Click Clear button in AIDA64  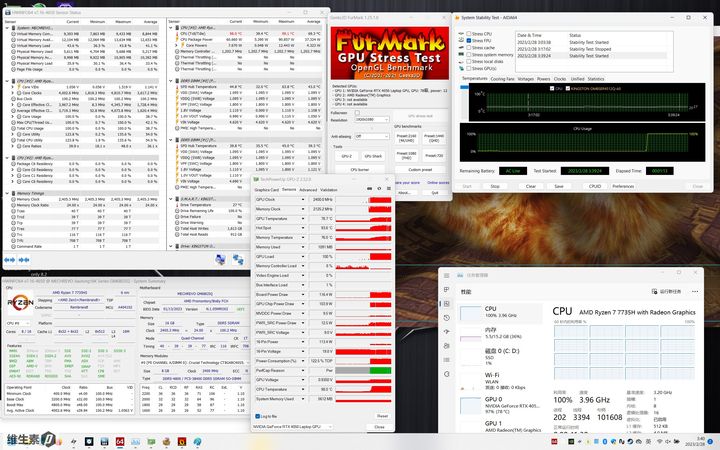click(x=531, y=186)
